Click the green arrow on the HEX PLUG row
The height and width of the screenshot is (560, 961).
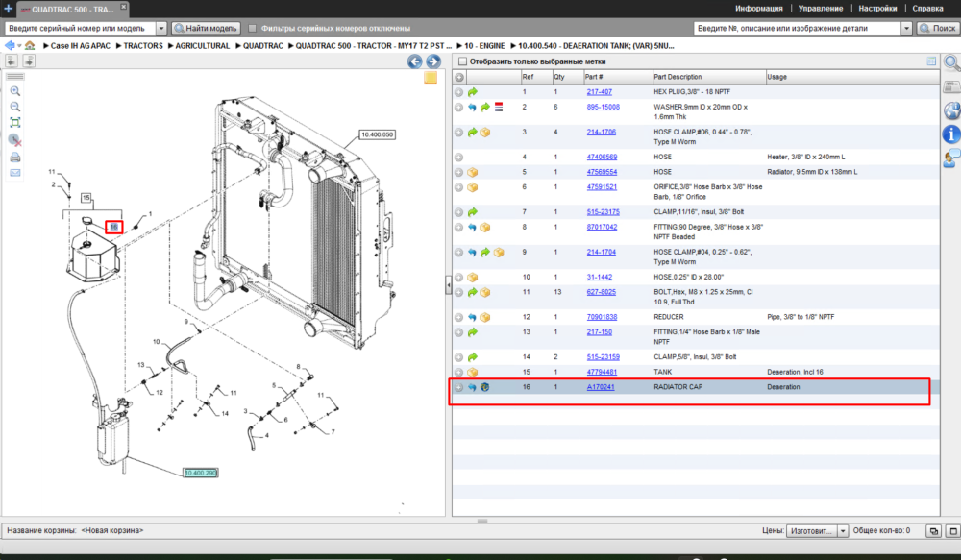[473, 92]
